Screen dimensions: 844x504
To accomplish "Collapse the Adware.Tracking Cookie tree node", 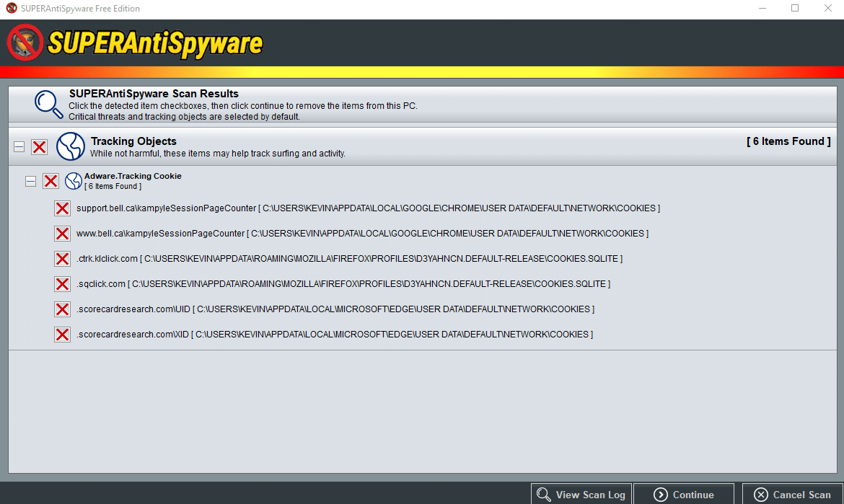I will pos(31,181).
